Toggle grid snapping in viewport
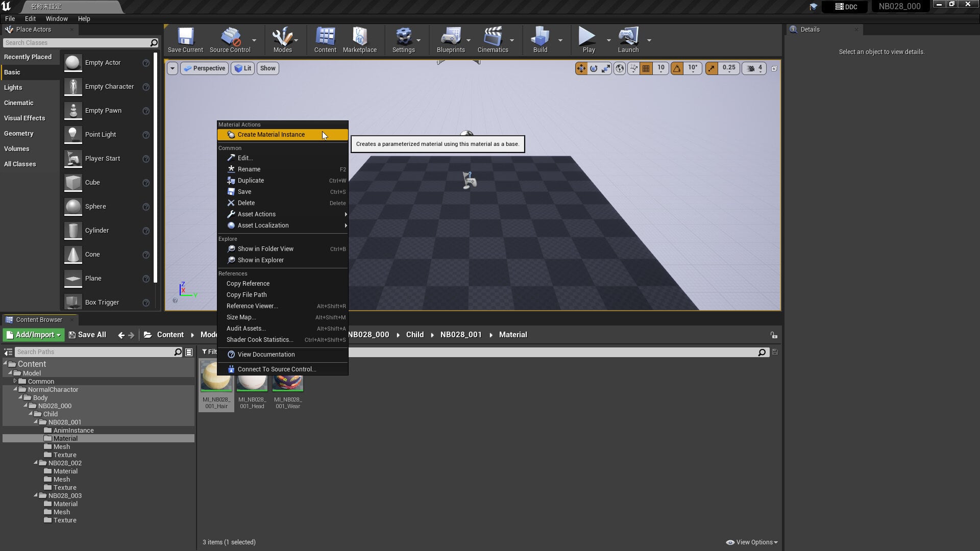The width and height of the screenshot is (980, 551). [x=646, y=68]
